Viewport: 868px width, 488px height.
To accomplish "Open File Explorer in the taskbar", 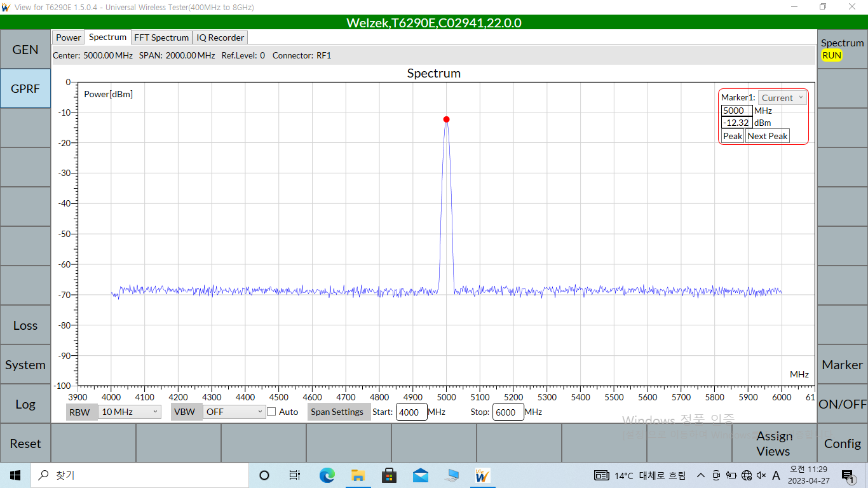I will tap(358, 475).
